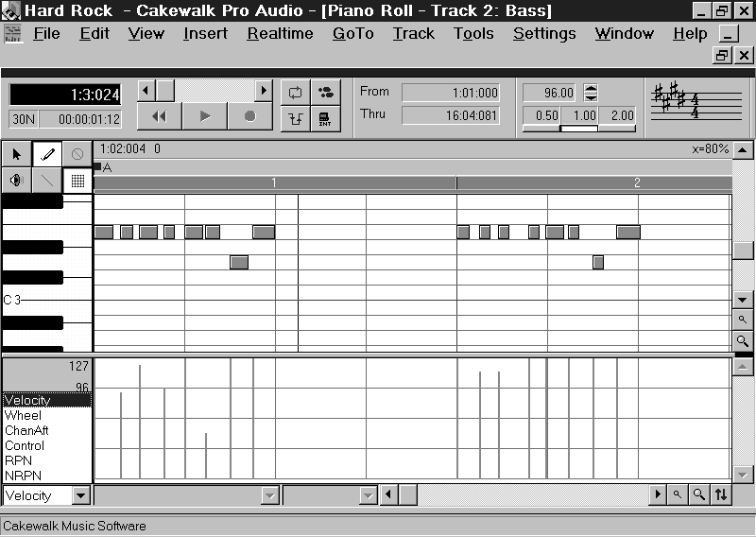The height and width of the screenshot is (537, 756).
Task: Click the Rewind transport button
Action: click(159, 116)
